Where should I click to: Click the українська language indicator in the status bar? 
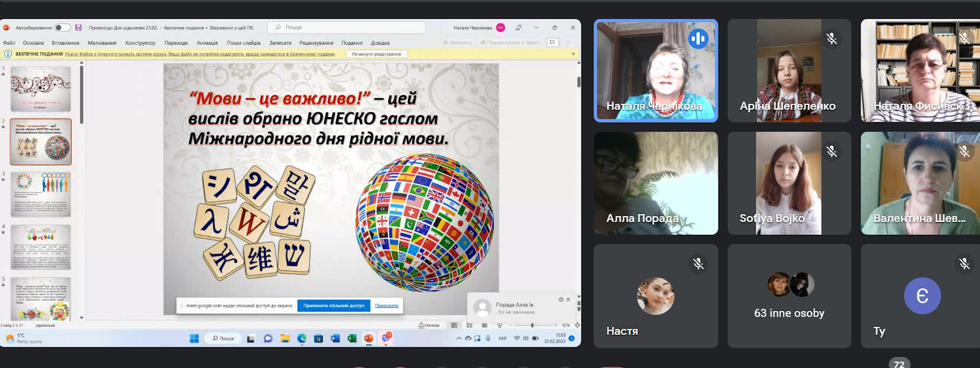46,325
